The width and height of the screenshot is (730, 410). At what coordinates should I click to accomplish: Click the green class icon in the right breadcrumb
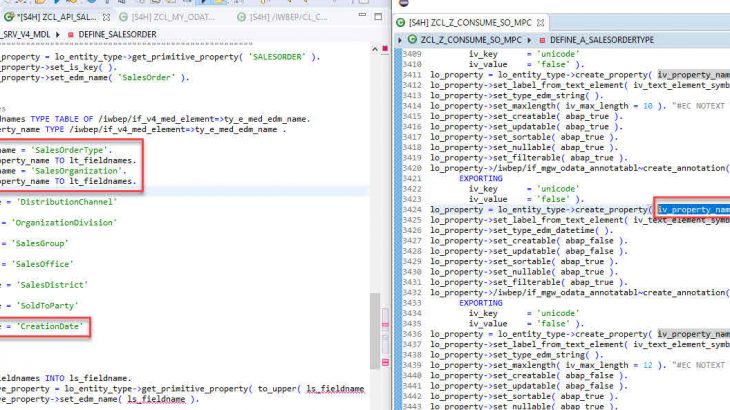(412, 40)
